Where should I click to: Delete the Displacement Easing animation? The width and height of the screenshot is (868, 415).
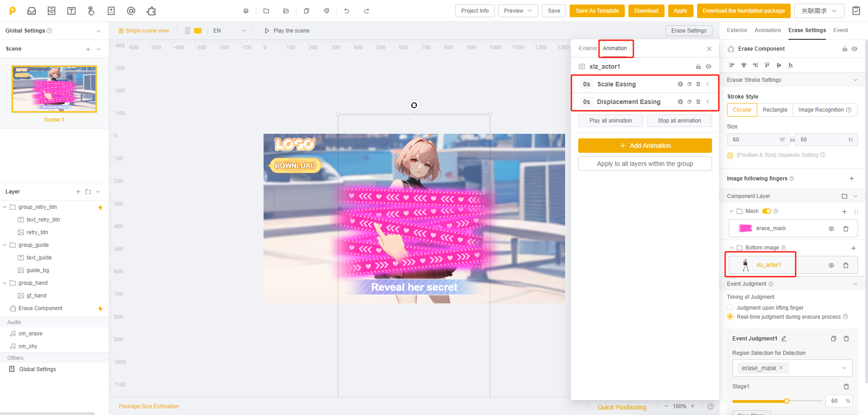click(698, 102)
